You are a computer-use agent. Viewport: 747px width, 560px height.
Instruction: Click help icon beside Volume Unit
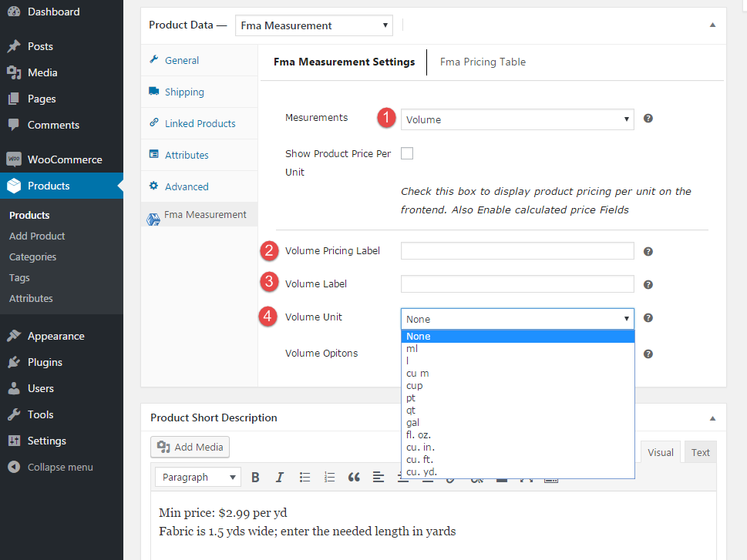pos(648,317)
